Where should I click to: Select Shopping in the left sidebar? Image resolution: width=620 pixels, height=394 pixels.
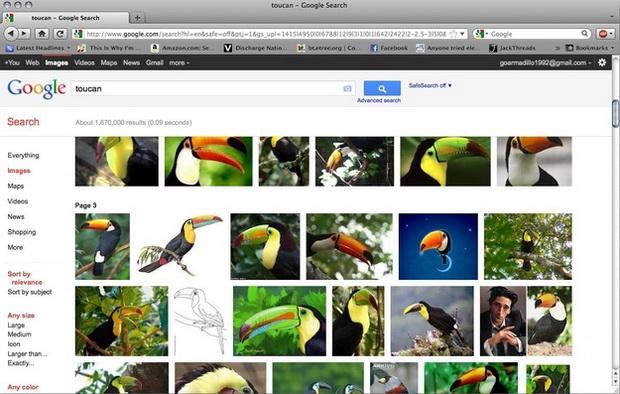pos(22,232)
